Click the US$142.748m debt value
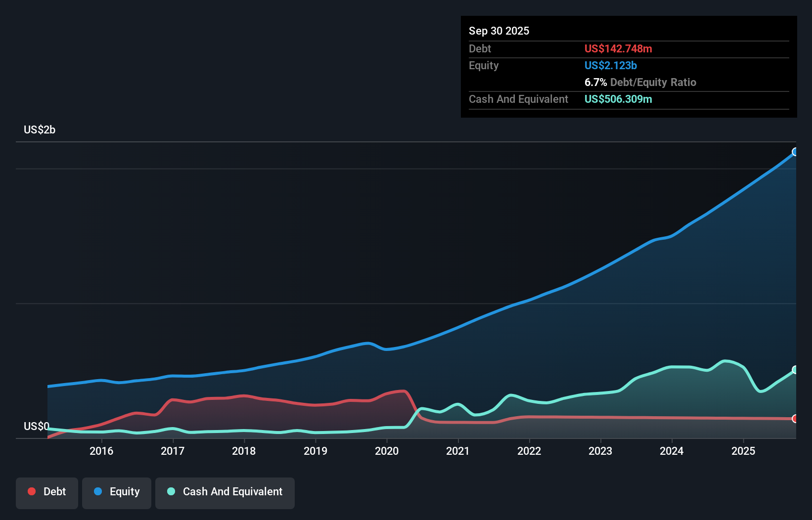This screenshot has width=812, height=520. tap(618, 48)
